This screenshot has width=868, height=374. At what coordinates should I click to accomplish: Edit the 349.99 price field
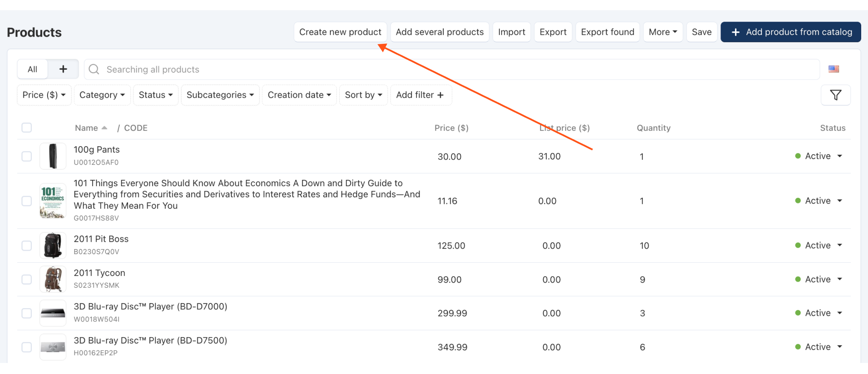[452, 347]
